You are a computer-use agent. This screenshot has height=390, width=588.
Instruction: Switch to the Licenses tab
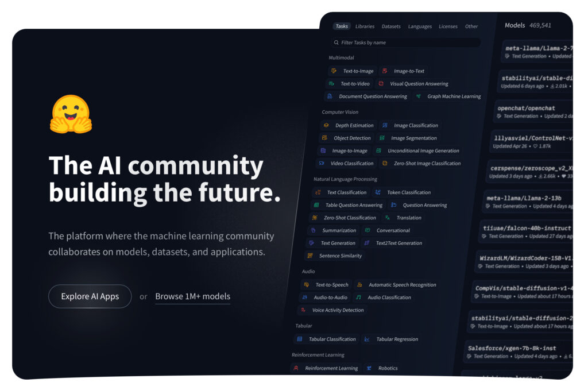(448, 26)
